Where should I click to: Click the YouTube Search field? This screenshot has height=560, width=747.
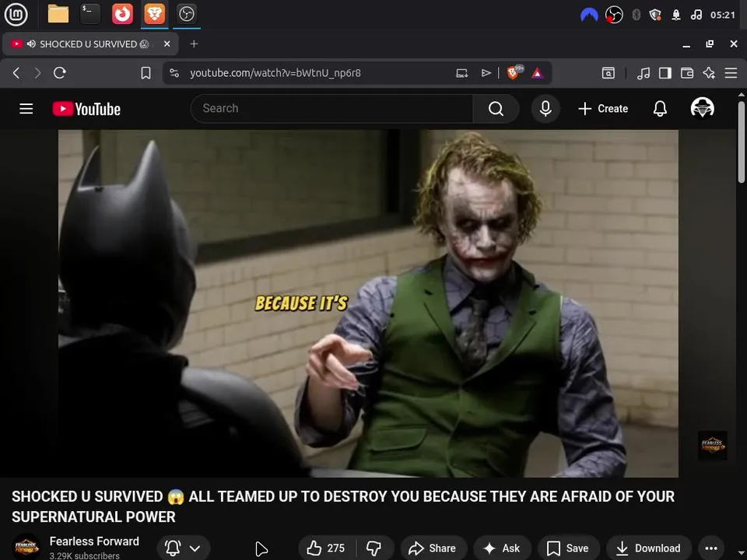click(331, 109)
